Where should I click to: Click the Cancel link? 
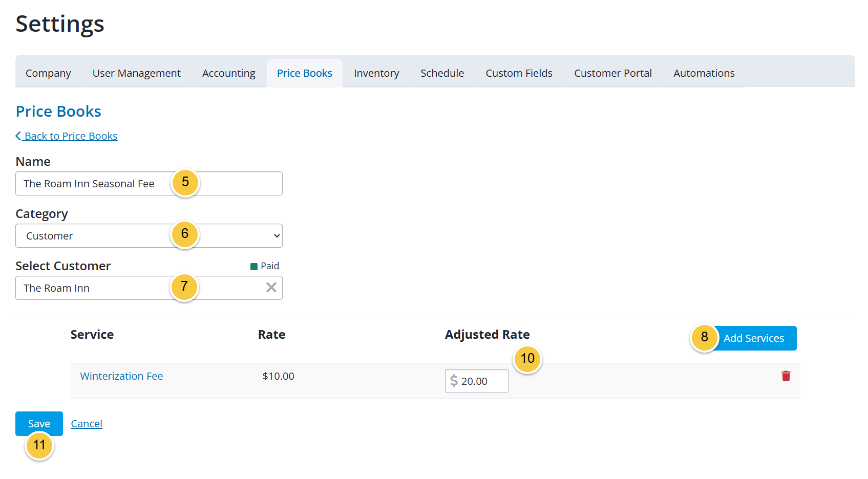coord(87,424)
